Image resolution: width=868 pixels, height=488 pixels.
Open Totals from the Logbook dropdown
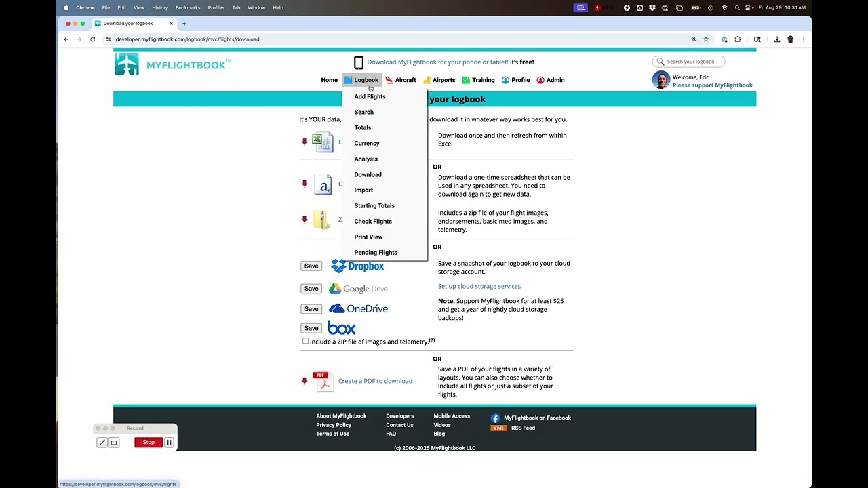click(363, 127)
